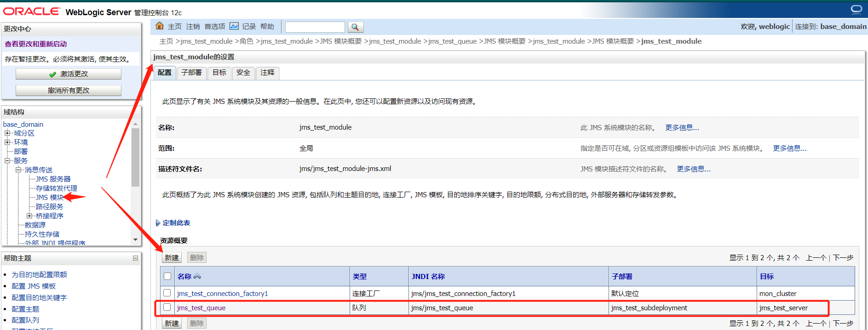
Task: Click the Oracle logo at top left
Action: point(31,11)
